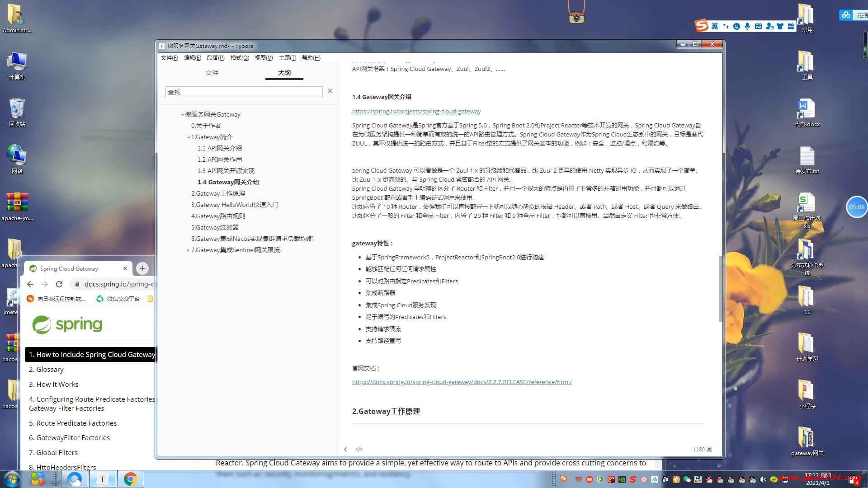Click the floating camera screenshot widget

tap(576, 17)
